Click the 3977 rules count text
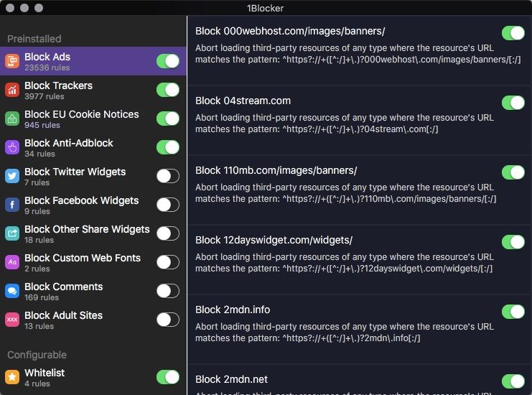 [44, 96]
